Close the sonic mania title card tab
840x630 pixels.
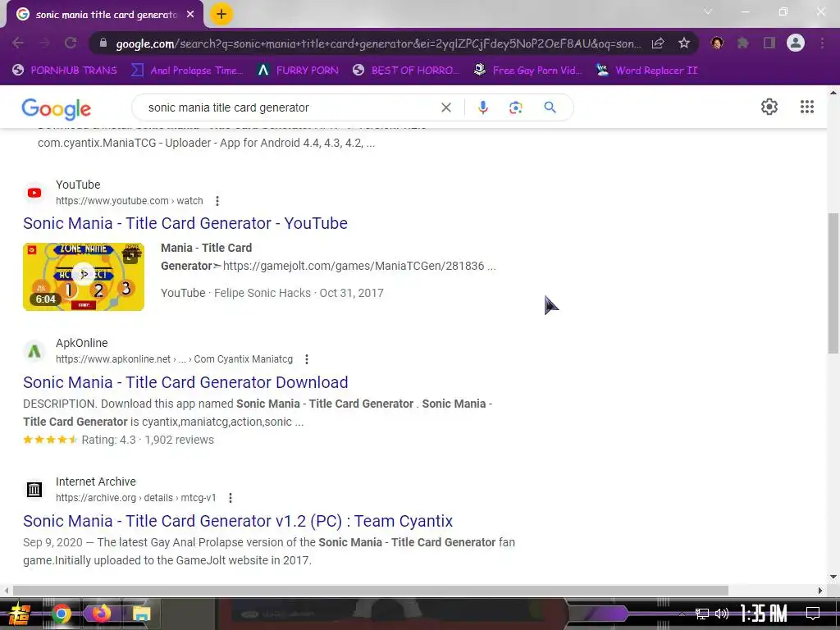[190, 15]
